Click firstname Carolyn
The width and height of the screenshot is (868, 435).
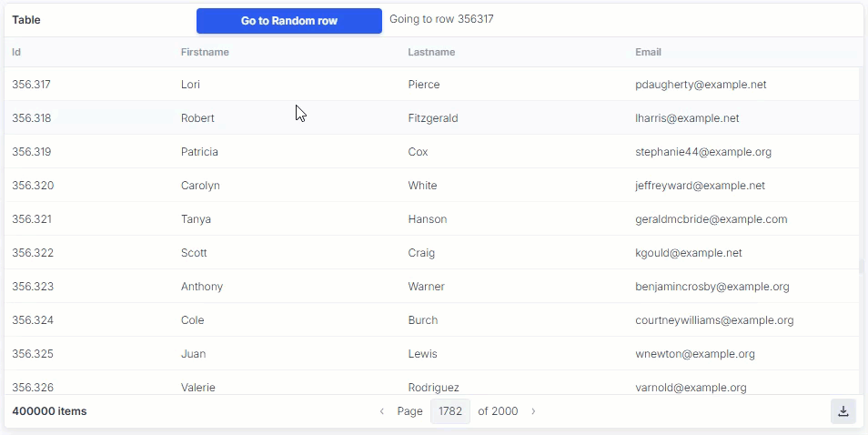[200, 186]
